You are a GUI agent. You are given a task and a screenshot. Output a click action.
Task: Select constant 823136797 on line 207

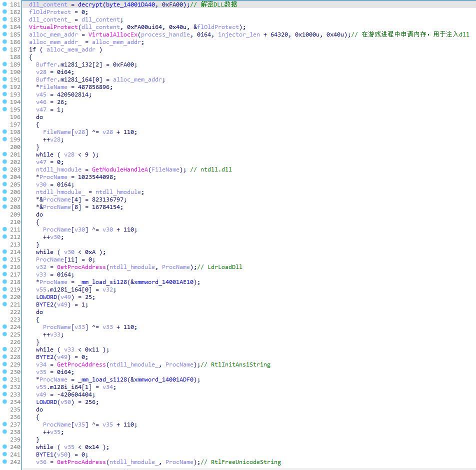tap(108, 199)
